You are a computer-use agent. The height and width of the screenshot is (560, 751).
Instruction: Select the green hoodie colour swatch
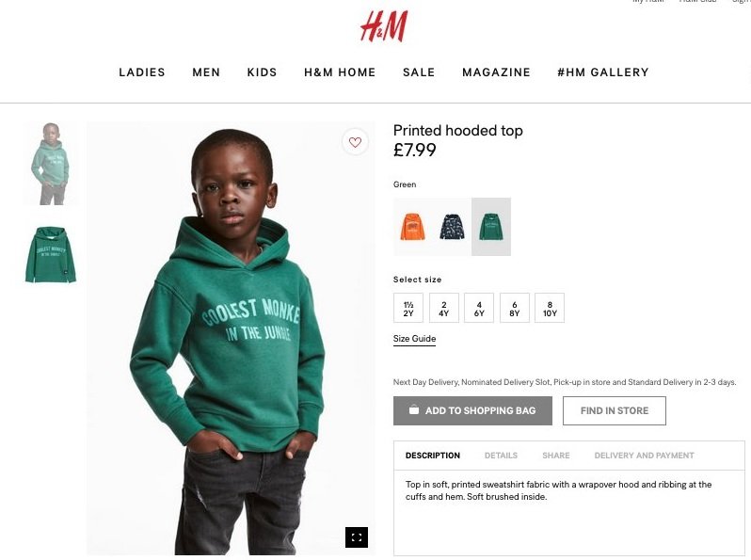[x=491, y=227]
